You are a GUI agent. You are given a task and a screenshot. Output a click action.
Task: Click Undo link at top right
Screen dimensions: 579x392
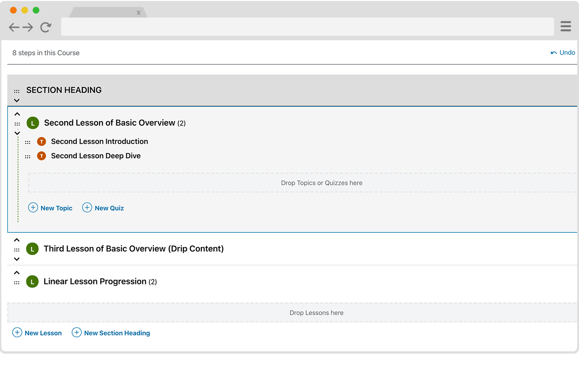click(x=563, y=53)
